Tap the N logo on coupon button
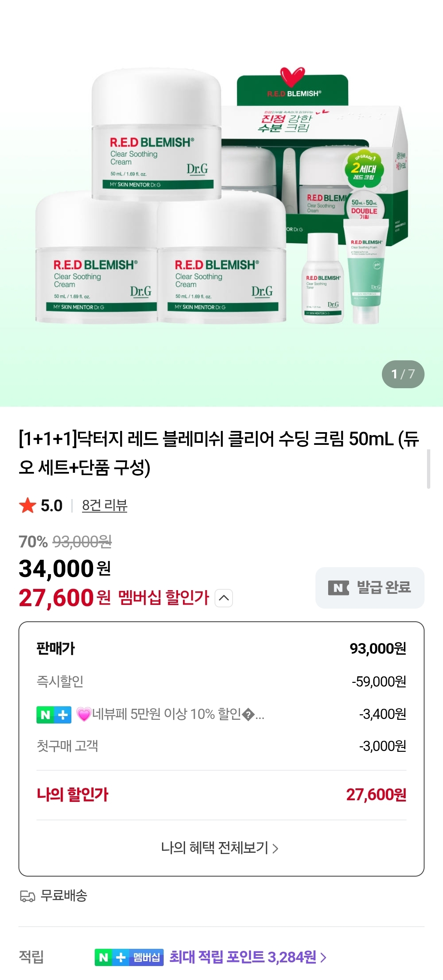 click(x=338, y=588)
